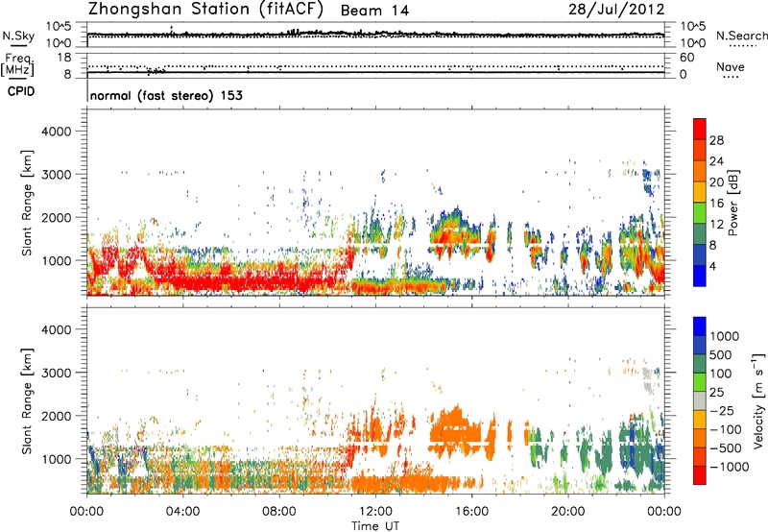Select the light green Power segment between 12 and 16
Image resolution: width=768 pixels, height=532 pixels.
pyautogui.click(x=700, y=212)
